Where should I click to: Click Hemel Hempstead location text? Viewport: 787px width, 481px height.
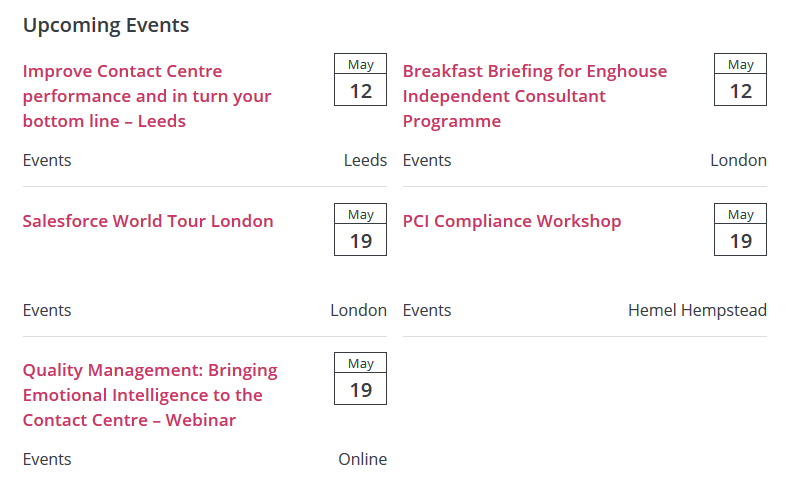click(x=697, y=310)
